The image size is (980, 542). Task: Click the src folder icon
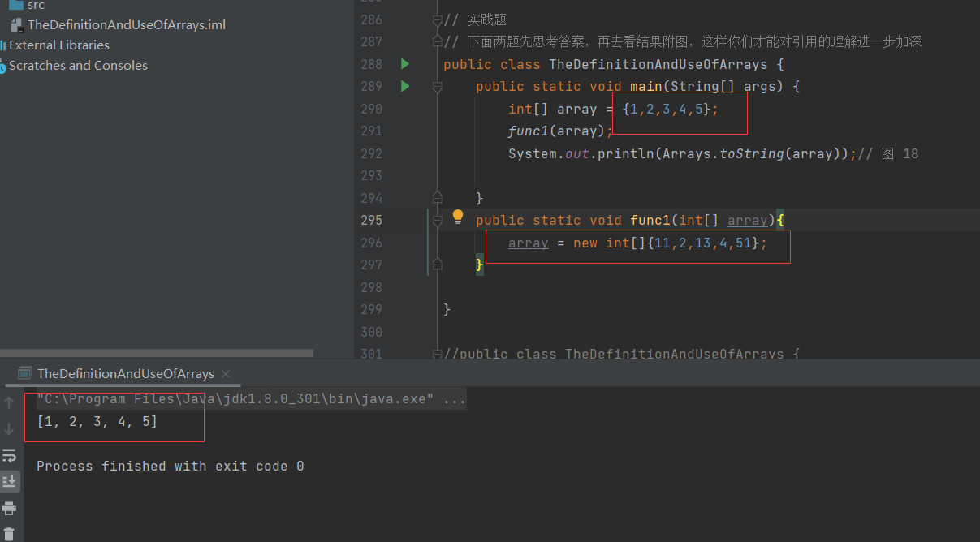(x=15, y=5)
